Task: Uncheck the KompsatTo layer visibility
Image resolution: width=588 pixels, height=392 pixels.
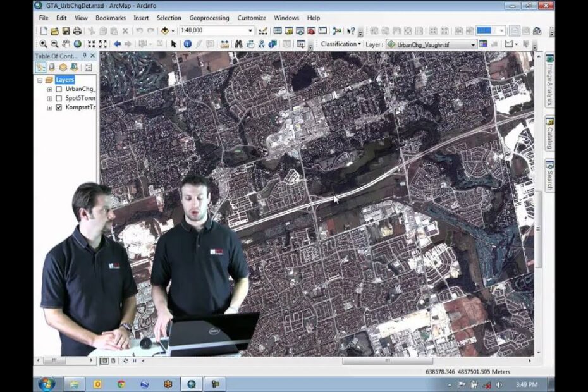Action: tap(59, 107)
